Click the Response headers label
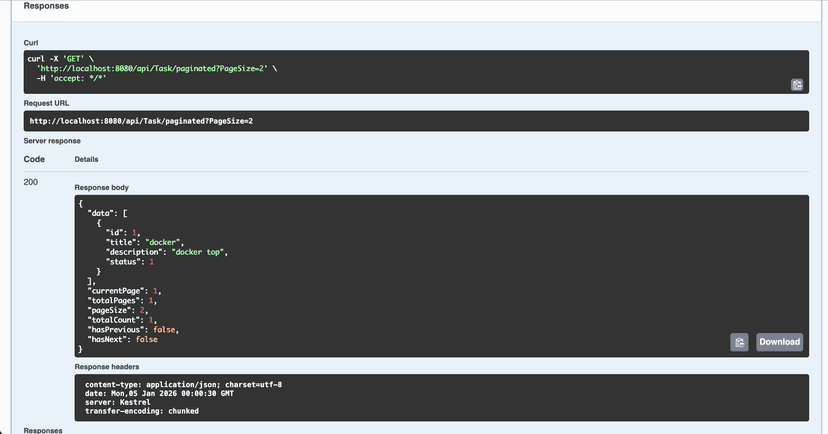 pyautogui.click(x=107, y=366)
